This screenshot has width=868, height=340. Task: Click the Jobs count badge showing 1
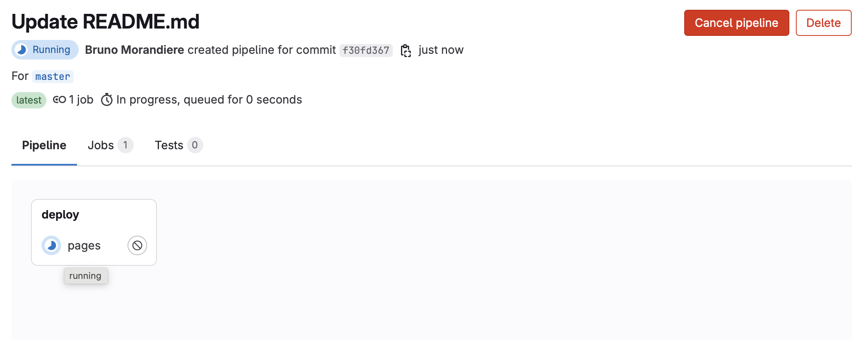coord(126,145)
